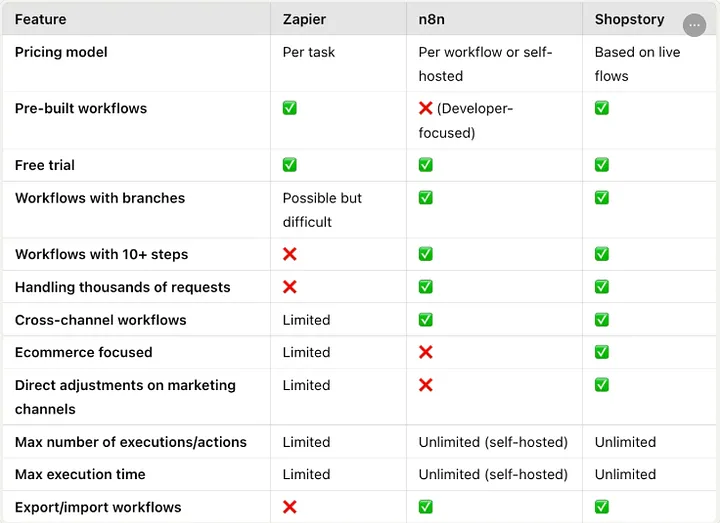Click Shopstory's green check for Free trial
Screen dimensions: 720x523
click(602, 165)
